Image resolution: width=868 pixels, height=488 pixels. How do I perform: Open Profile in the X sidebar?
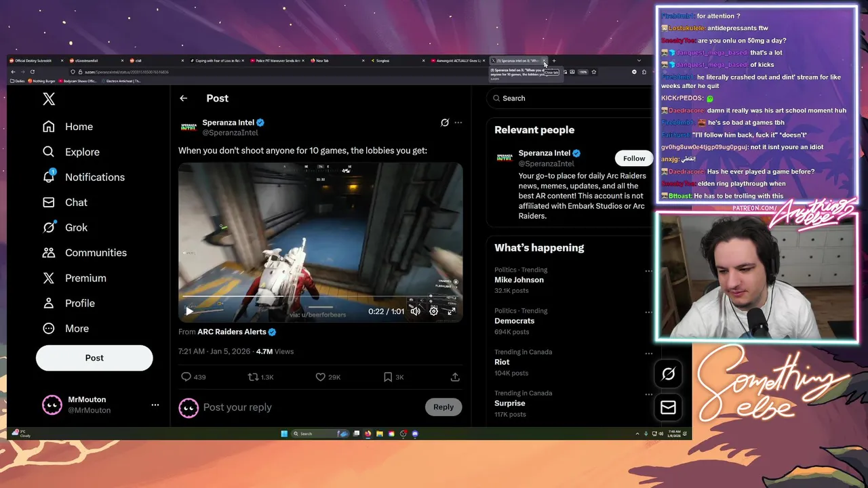pos(68,303)
